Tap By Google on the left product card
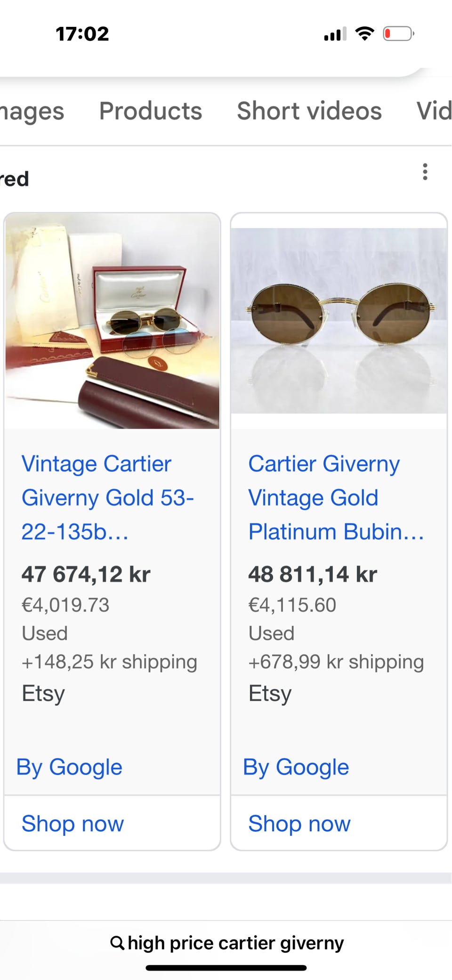 69,767
